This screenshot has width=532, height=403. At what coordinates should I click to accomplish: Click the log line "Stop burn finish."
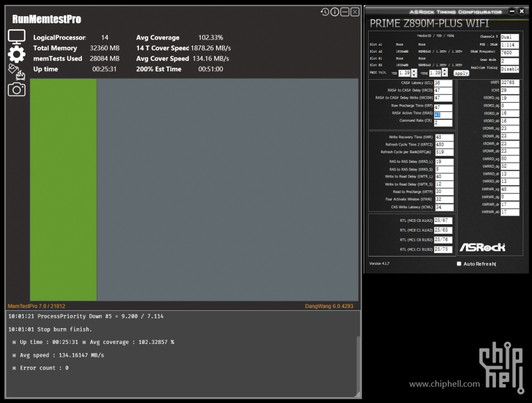click(x=50, y=329)
